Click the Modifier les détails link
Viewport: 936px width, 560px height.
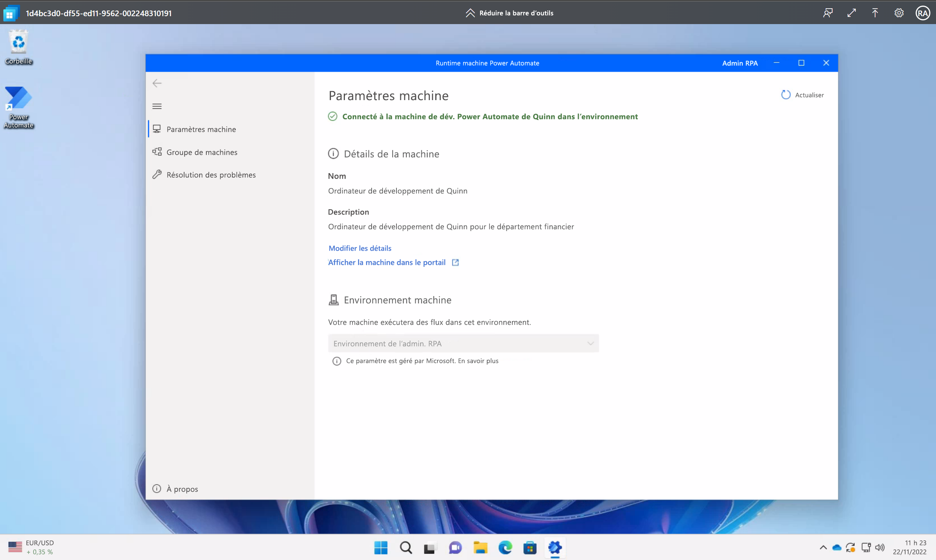click(x=359, y=247)
